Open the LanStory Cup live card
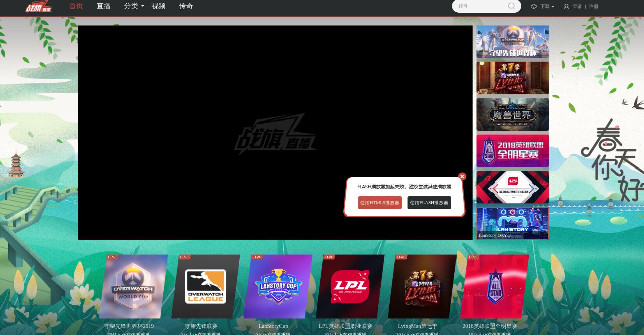This screenshot has height=335, width=644. click(x=278, y=286)
